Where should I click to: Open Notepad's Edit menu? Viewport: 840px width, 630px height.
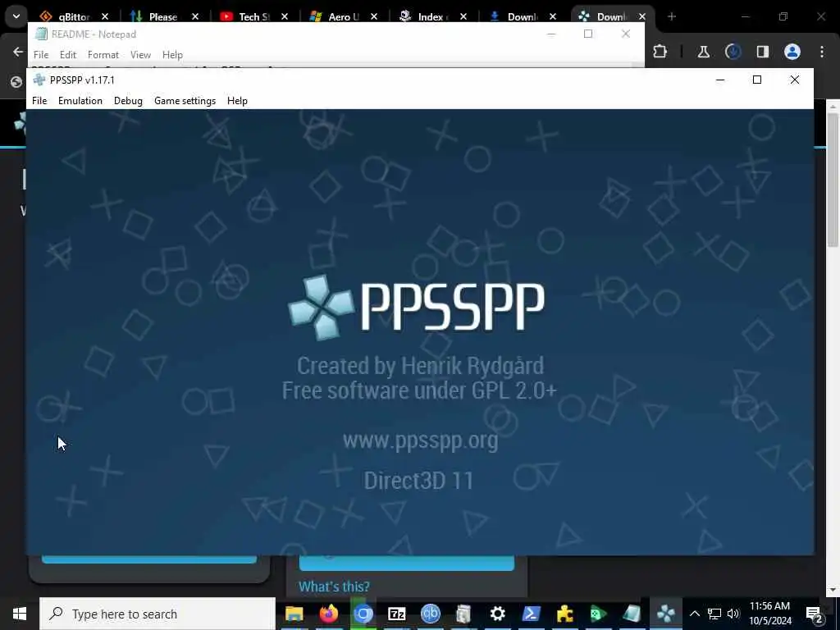tap(68, 55)
